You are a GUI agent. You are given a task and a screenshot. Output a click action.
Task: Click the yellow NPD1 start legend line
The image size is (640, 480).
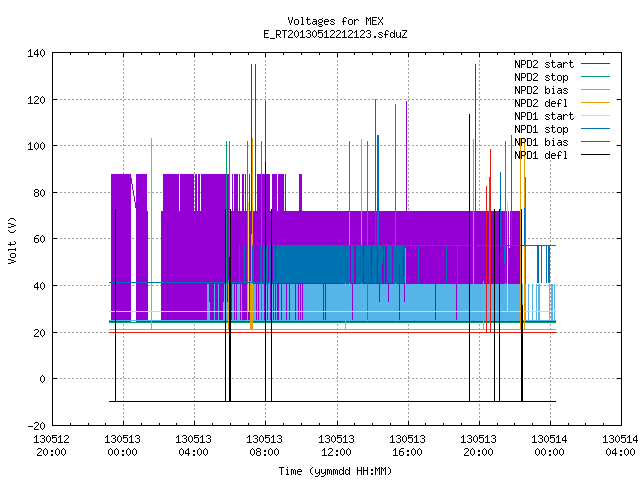click(x=596, y=116)
